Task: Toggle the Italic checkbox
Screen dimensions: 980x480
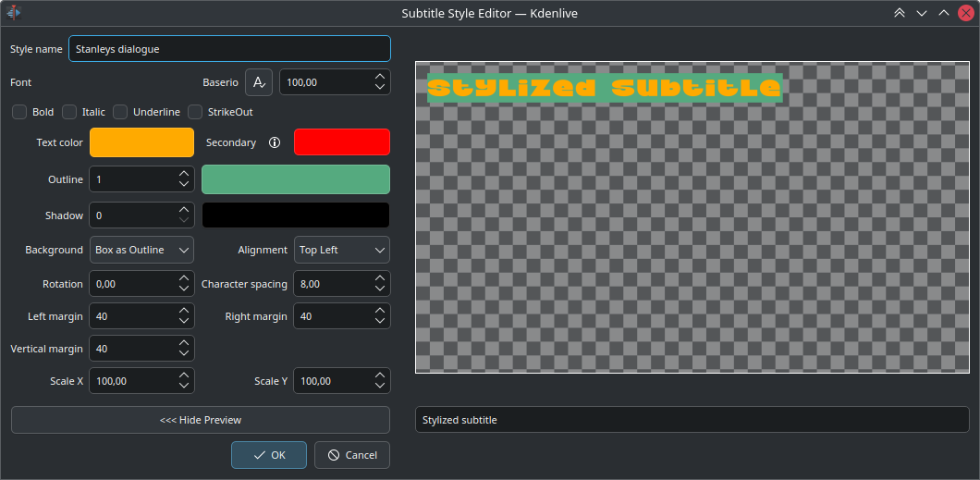Action: coord(69,112)
